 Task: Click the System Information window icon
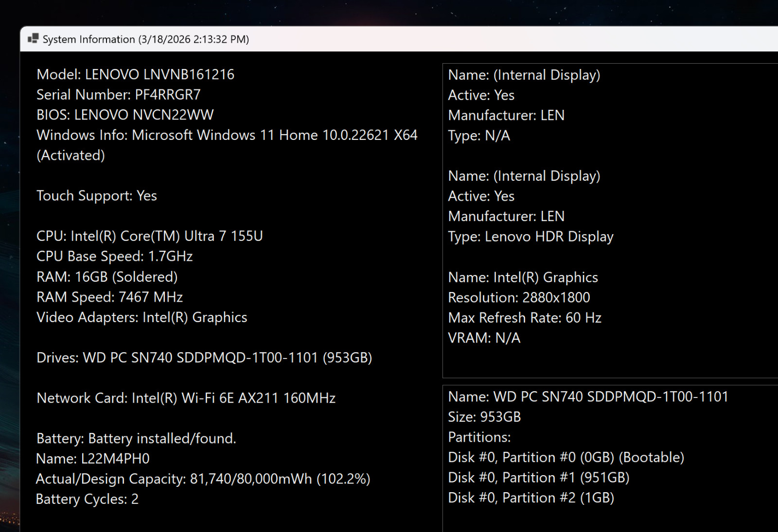pos(33,39)
